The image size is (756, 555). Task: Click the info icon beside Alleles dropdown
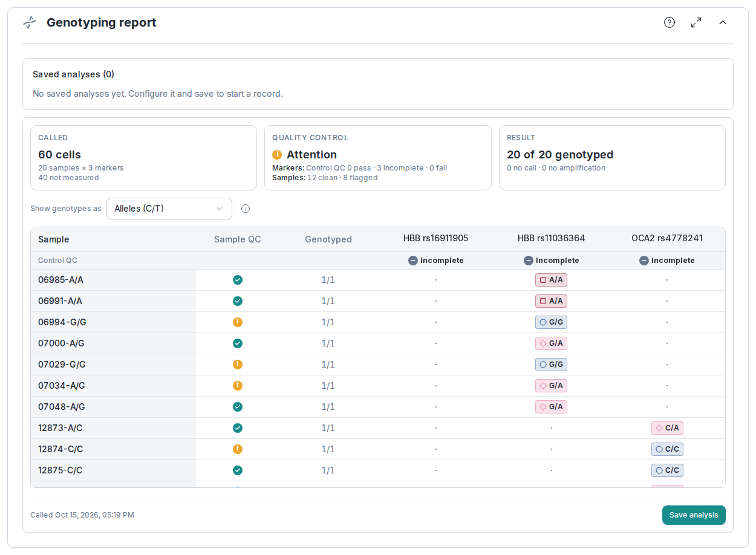246,209
